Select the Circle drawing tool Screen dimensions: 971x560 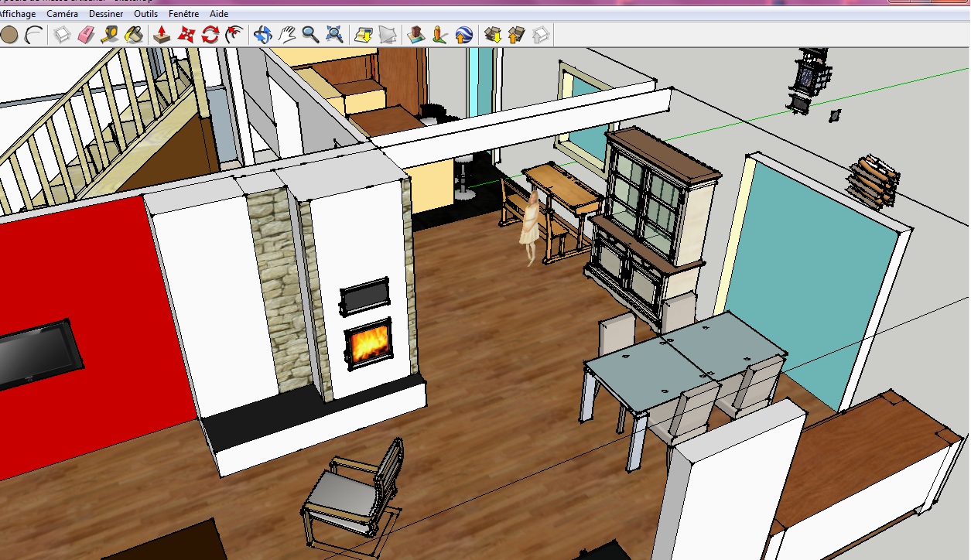9,35
